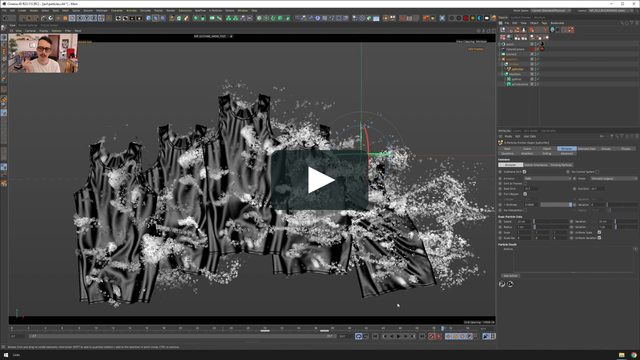640x360 pixels.
Task: Select the xpEmitter object in the Object Manager
Action: pos(517,69)
